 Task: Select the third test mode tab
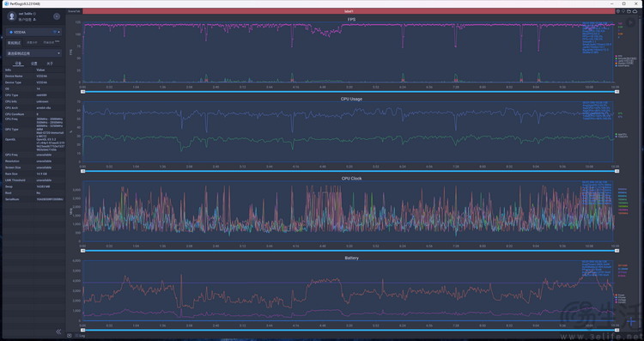tap(51, 43)
